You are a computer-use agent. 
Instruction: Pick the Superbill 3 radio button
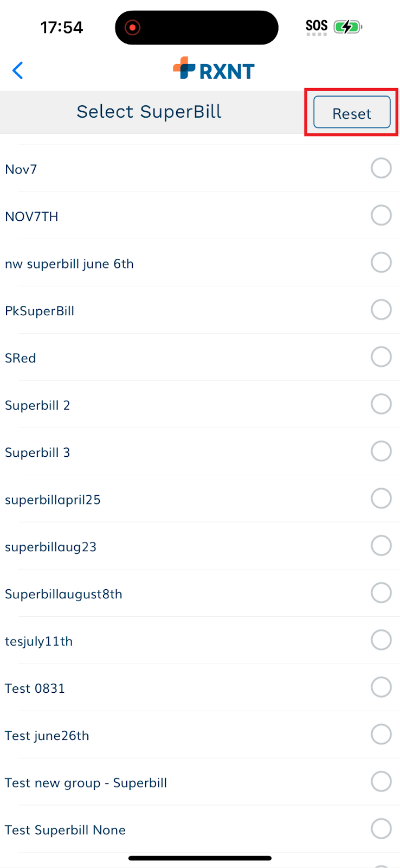pyautogui.click(x=381, y=451)
